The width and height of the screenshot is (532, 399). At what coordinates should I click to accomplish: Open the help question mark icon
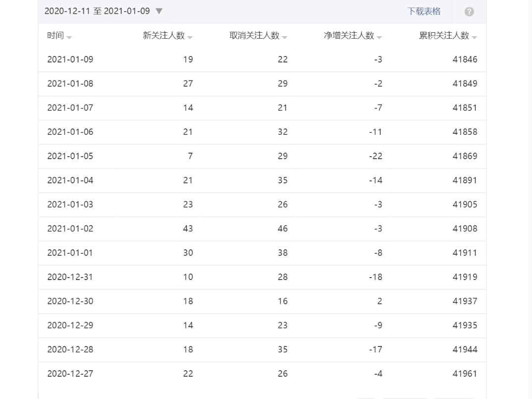[469, 12]
